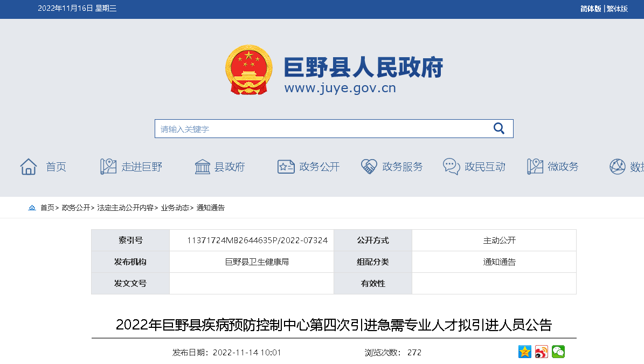Click the chat bubble icon beside 政民互动
644x364 pixels.
tap(452, 167)
